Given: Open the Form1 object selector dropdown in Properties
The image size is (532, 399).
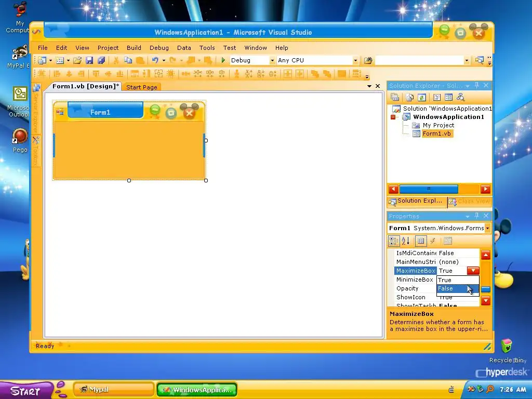Looking at the screenshot, I should click(x=487, y=228).
